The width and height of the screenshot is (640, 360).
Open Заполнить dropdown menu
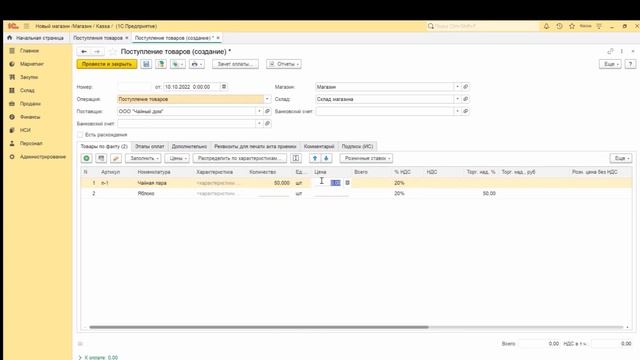point(143,158)
